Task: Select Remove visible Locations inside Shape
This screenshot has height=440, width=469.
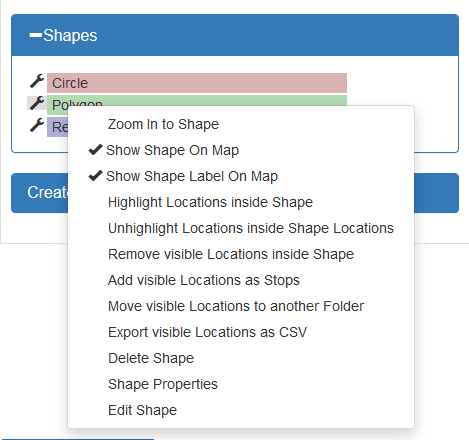Action: (231, 254)
